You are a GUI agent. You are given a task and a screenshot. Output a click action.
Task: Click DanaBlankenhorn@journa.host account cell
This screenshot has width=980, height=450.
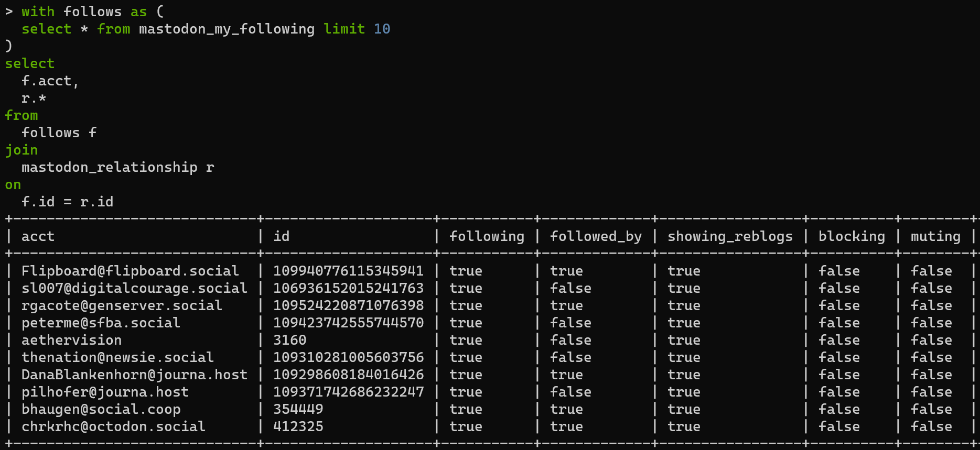pos(134,375)
